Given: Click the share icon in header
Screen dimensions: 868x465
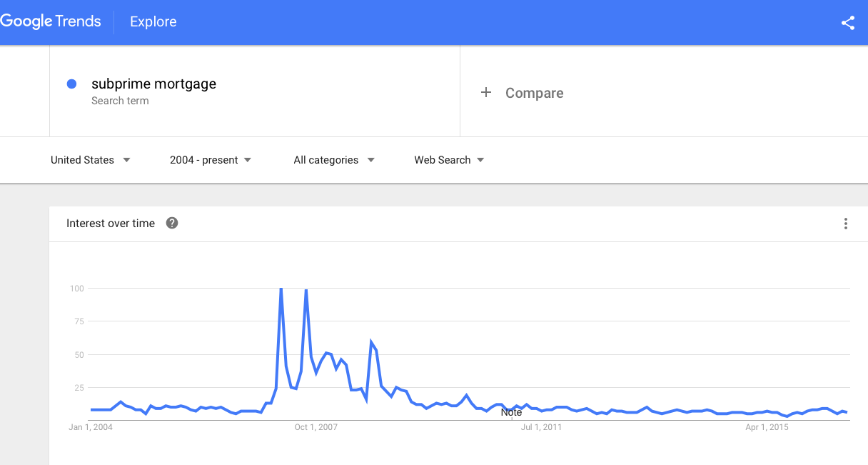Looking at the screenshot, I should [x=847, y=23].
